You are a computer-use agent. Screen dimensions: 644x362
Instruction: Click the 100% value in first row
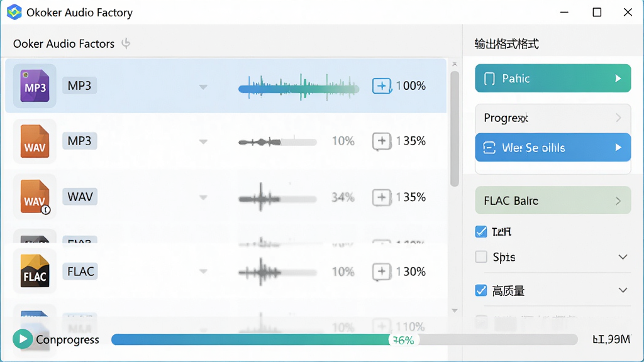point(411,85)
